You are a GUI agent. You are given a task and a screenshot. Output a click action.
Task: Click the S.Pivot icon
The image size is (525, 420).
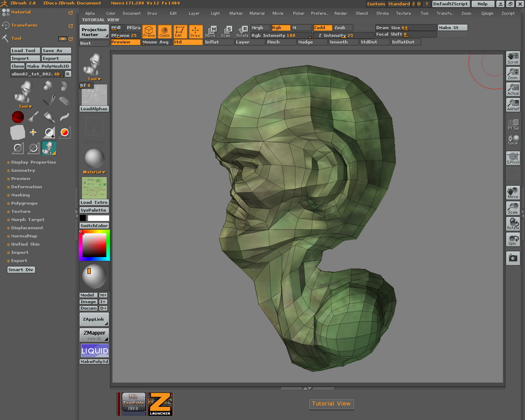(513, 158)
